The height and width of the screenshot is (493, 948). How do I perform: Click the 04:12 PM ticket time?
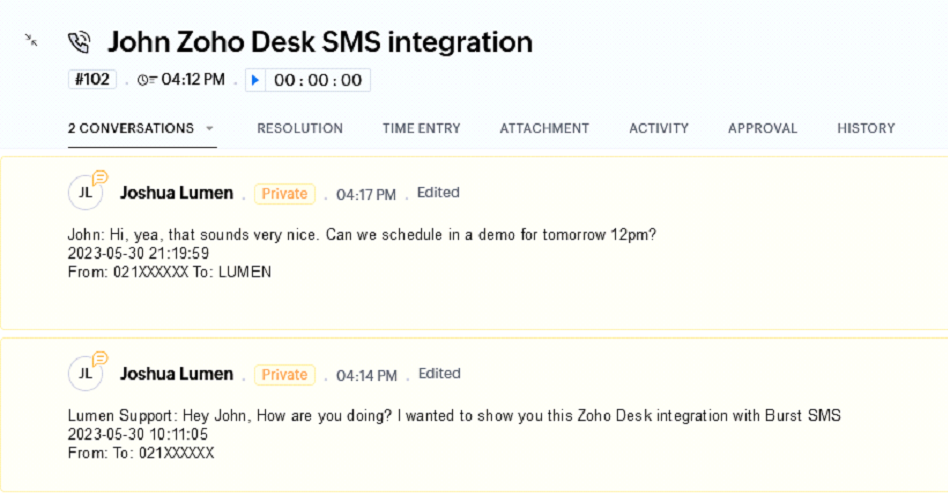[x=193, y=80]
